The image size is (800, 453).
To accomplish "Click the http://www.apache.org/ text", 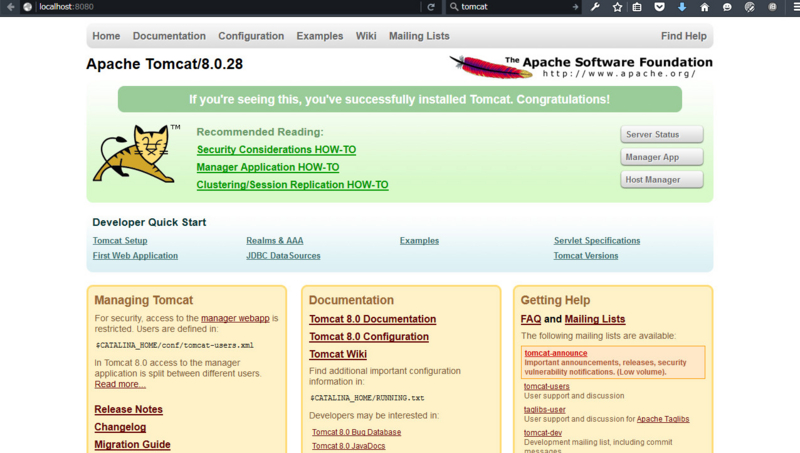I will 619,74.
